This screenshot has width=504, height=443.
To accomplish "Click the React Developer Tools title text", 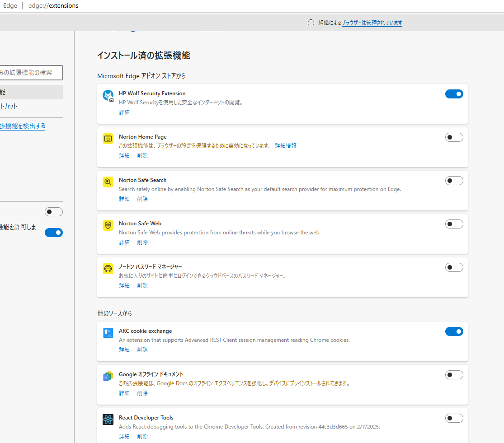I will click(x=146, y=418).
